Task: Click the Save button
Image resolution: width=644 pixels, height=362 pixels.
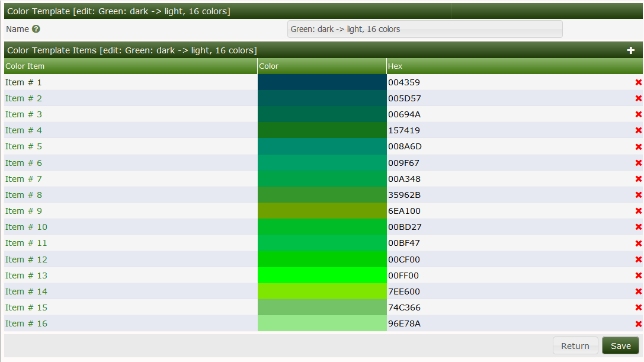Action: click(x=620, y=346)
